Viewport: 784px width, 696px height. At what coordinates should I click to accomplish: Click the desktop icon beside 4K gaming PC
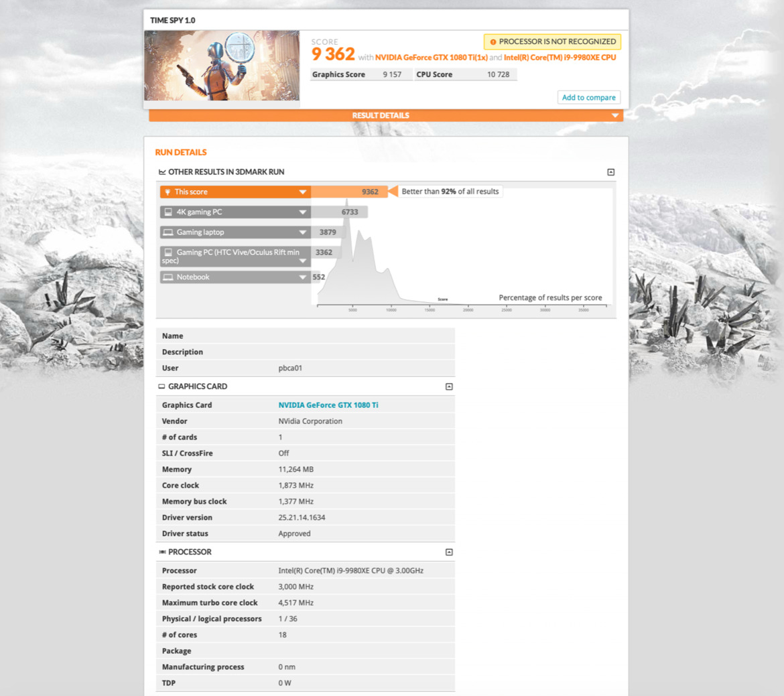[x=168, y=212]
